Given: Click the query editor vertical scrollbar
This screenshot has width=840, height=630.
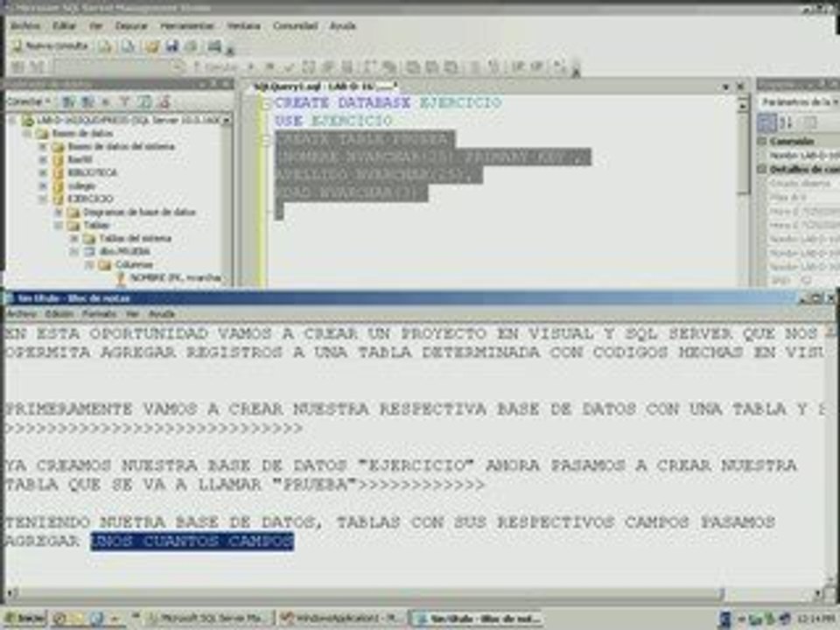Looking at the screenshot, I should click(743, 190).
